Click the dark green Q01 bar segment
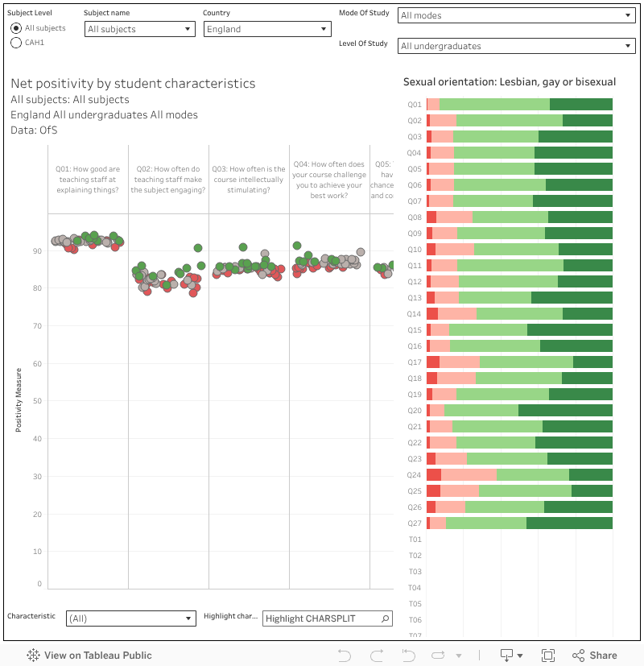The height and width of the screenshot is (666, 644). tap(580, 105)
